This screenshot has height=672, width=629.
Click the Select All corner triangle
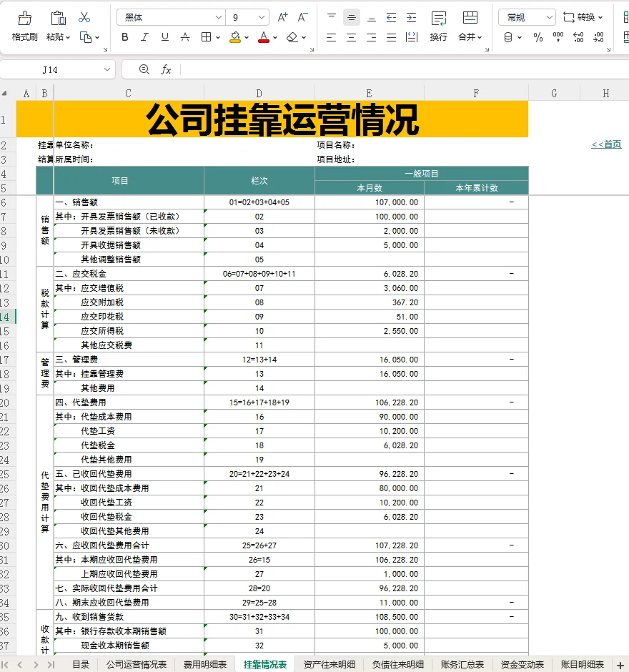click(4, 93)
